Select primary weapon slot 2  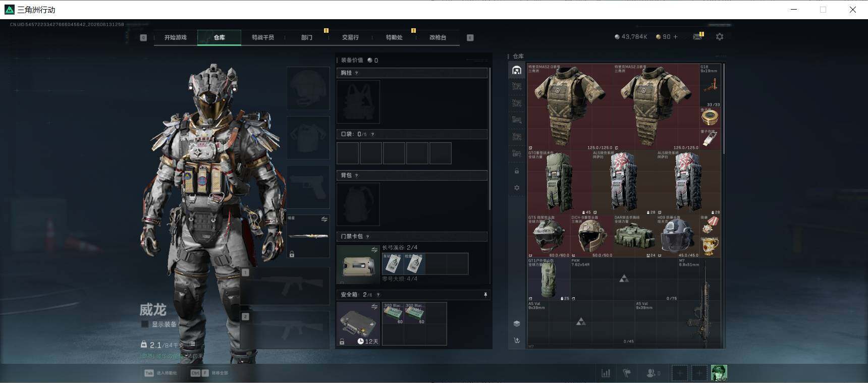click(x=285, y=330)
